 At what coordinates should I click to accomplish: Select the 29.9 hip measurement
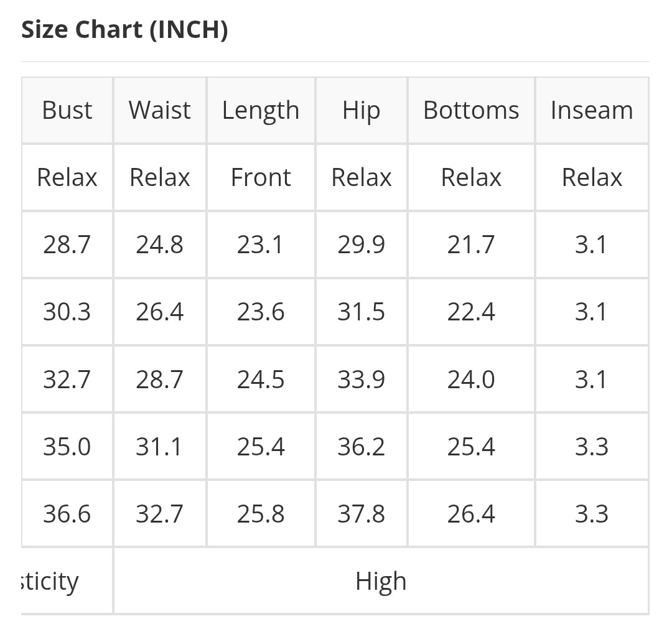[x=361, y=244]
